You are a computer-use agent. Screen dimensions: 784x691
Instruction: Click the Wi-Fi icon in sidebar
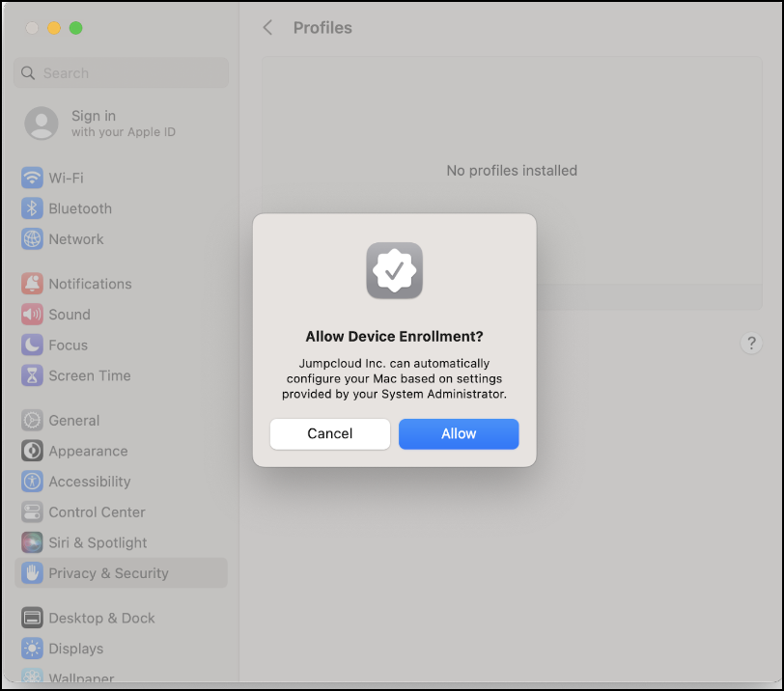33,179
